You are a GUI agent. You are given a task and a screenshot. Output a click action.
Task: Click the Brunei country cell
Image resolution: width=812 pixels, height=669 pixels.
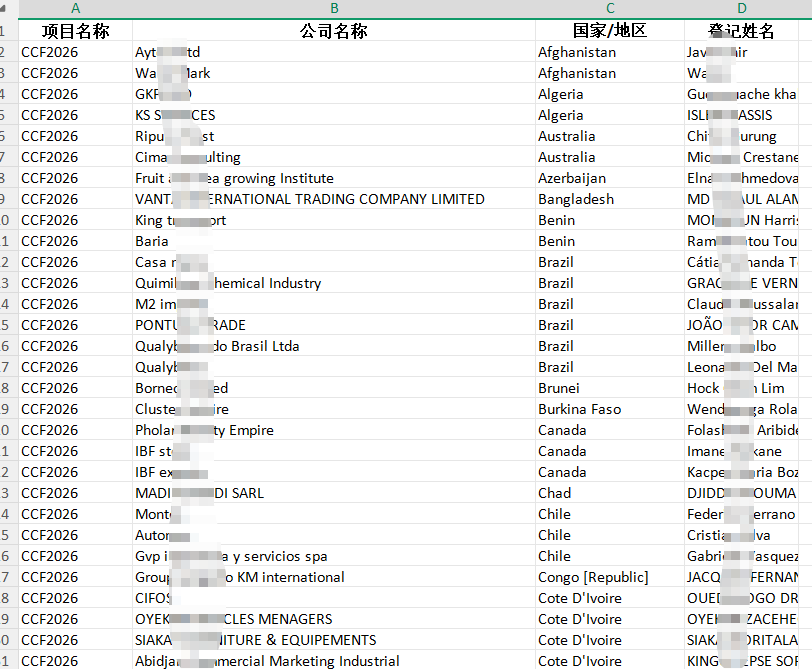point(609,388)
